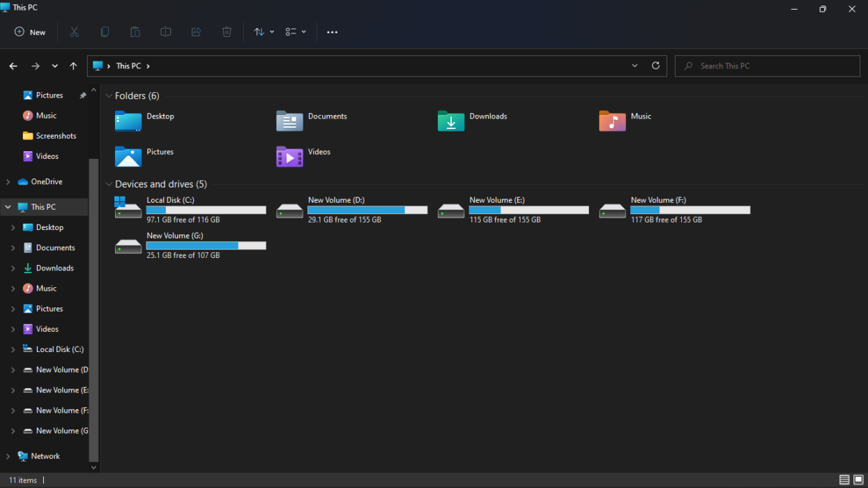The width and height of the screenshot is (868, 488).
Task: Collapse the Folders (6) group
Action: tap(109, 96)
